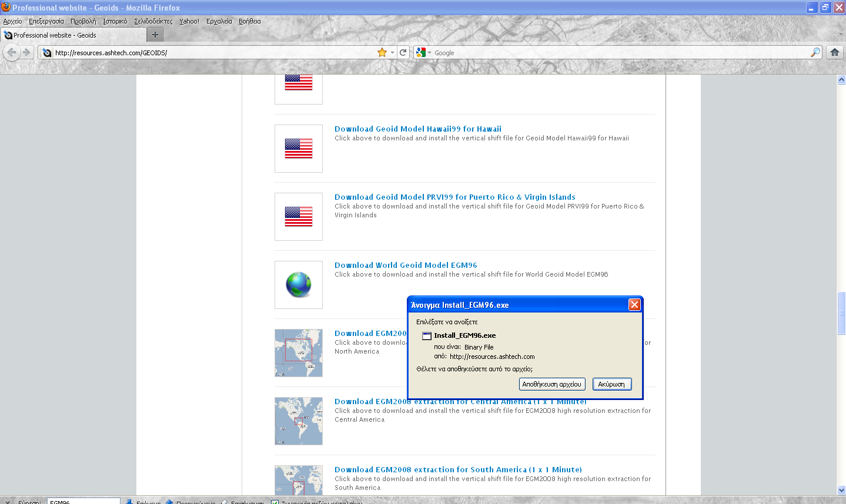Click the Ακύρωση button
The width and height of the screenshot is (846, 504).
tap(611, 384)
